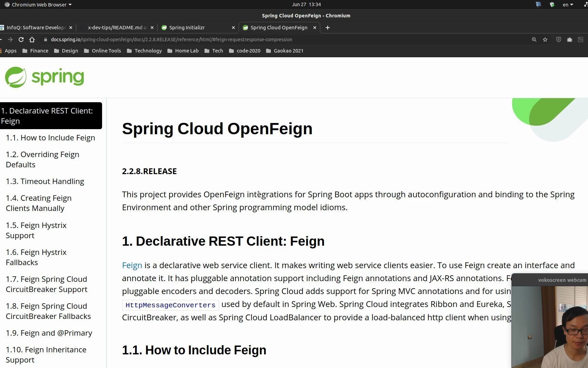Click the new tab button
Screen dimensions: 588x368
(327, 28)
